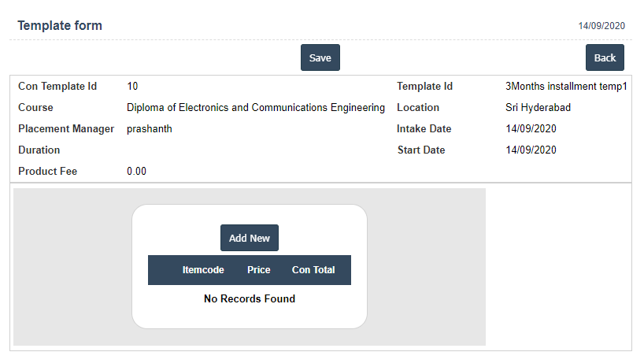Screen dimensions: 644x363
Task: Select the Template Id label
Action: (x=424, y=87)
